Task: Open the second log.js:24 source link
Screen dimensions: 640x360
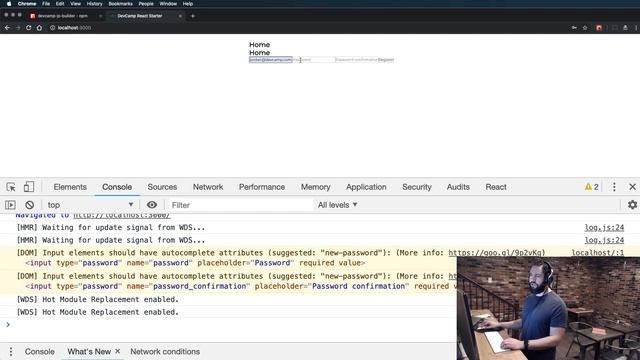Action: click(604, 240)
